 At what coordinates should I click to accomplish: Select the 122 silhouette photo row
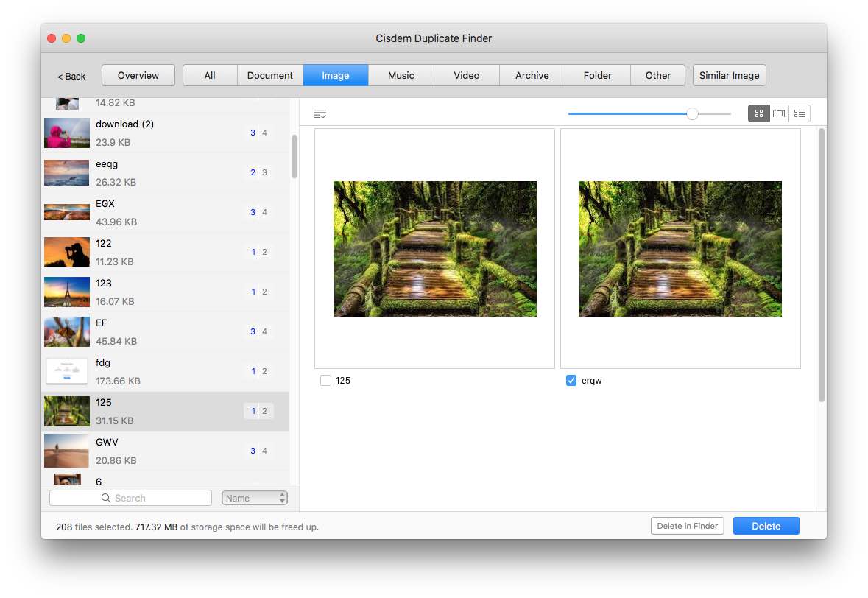pyautogui.click(x=165, y=253)
